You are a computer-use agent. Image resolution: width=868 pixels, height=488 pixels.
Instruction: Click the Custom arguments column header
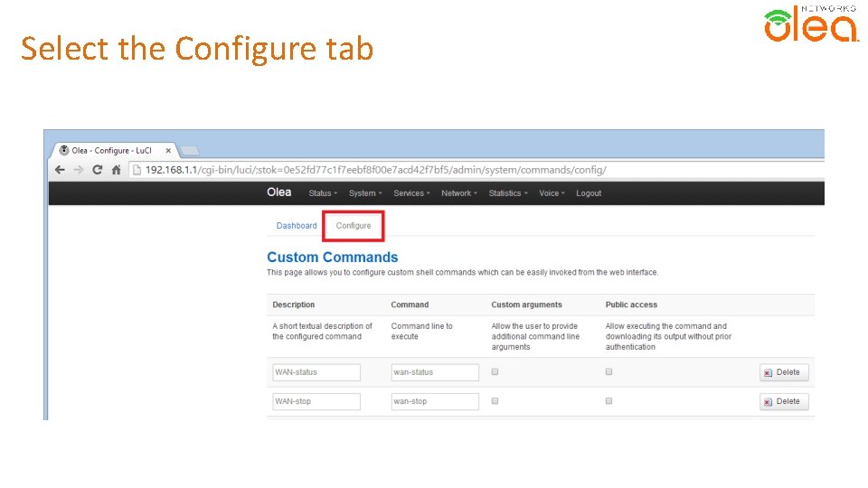pyautogui.click(x=526, y=305)
